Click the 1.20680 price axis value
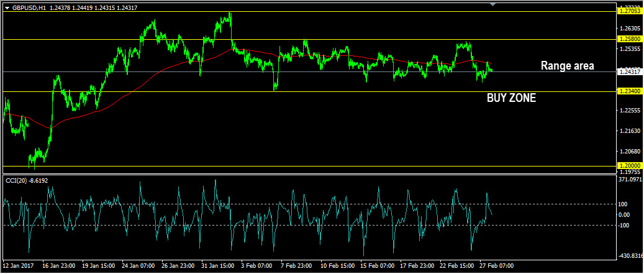This screenshot has width=644, height=274. pos(631,152)
